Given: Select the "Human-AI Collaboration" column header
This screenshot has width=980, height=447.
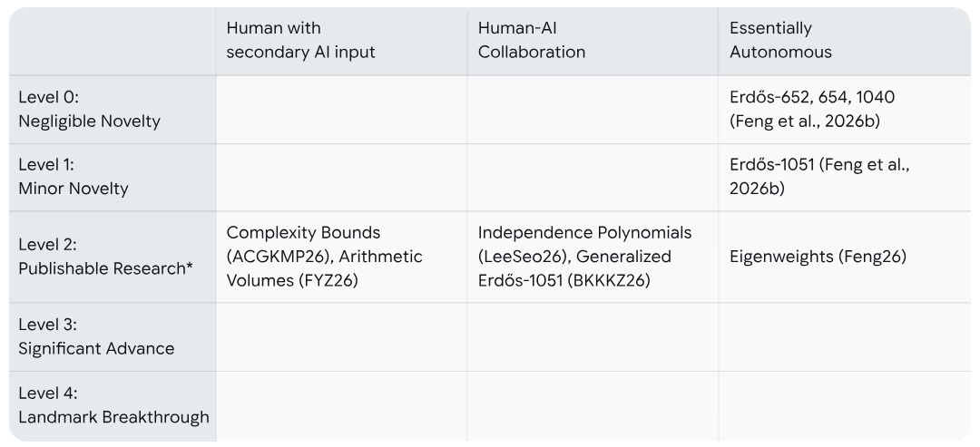Looking at the screenshot, I should point(532,40).
